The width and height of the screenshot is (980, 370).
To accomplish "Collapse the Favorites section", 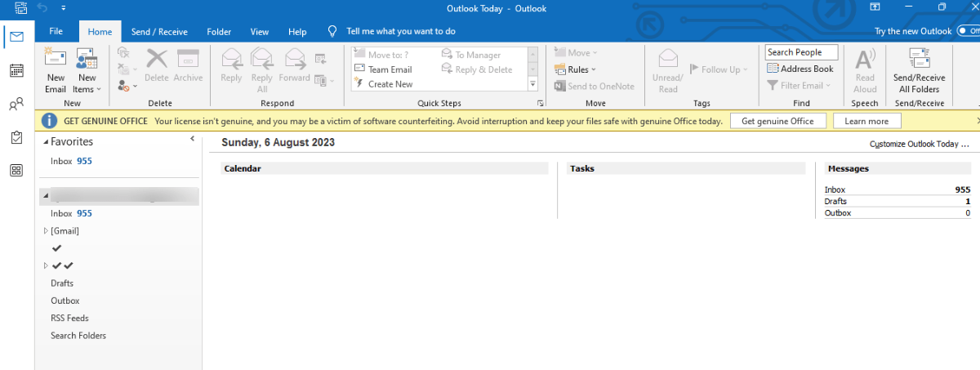I will pos(44,142).
